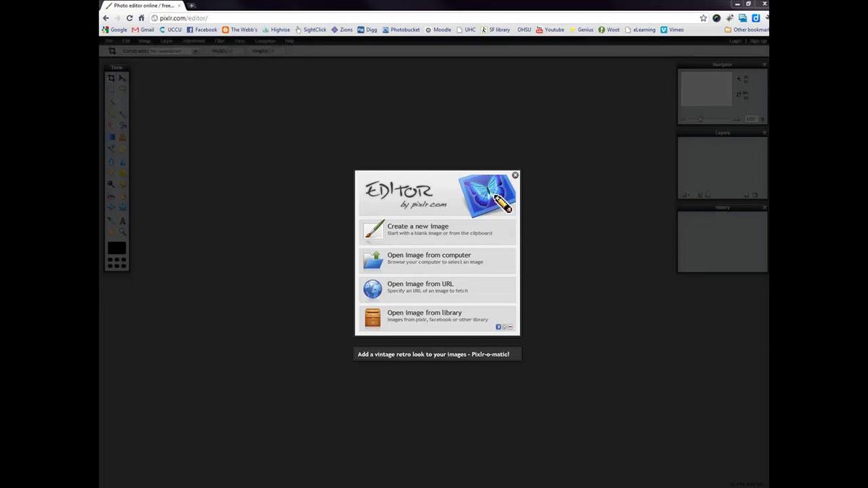868x488 pixels.
Task: Select the Blur drop tool
Action: 111,161
